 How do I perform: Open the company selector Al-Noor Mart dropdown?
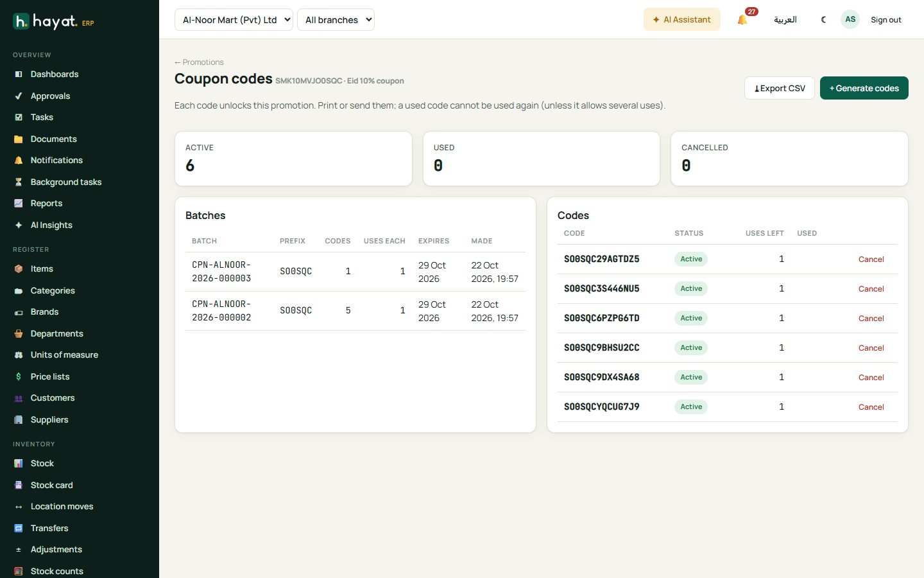[234, 19]
